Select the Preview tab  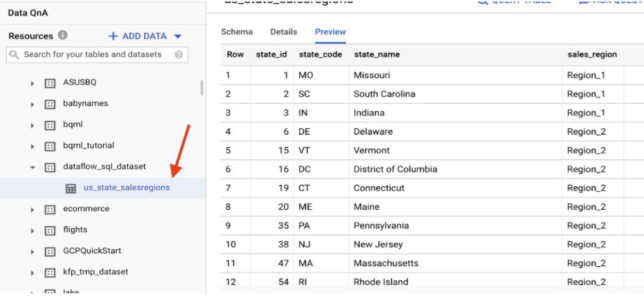click(x=330, y=32)
